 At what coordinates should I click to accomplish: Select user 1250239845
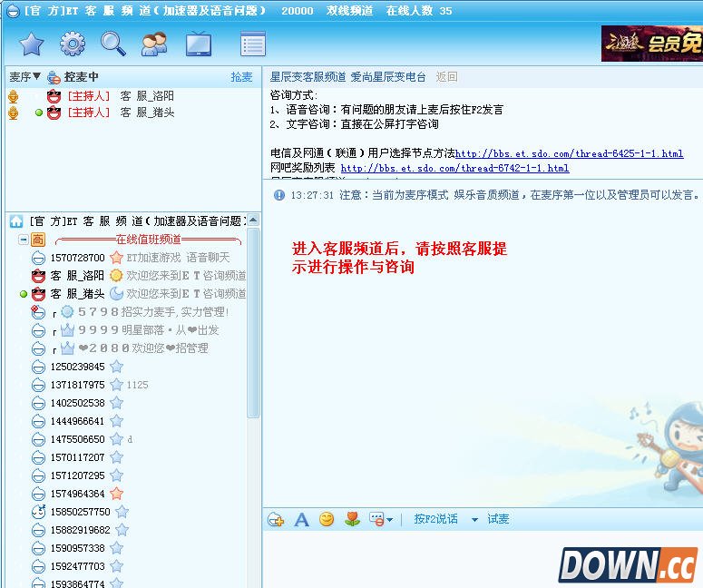77,367
